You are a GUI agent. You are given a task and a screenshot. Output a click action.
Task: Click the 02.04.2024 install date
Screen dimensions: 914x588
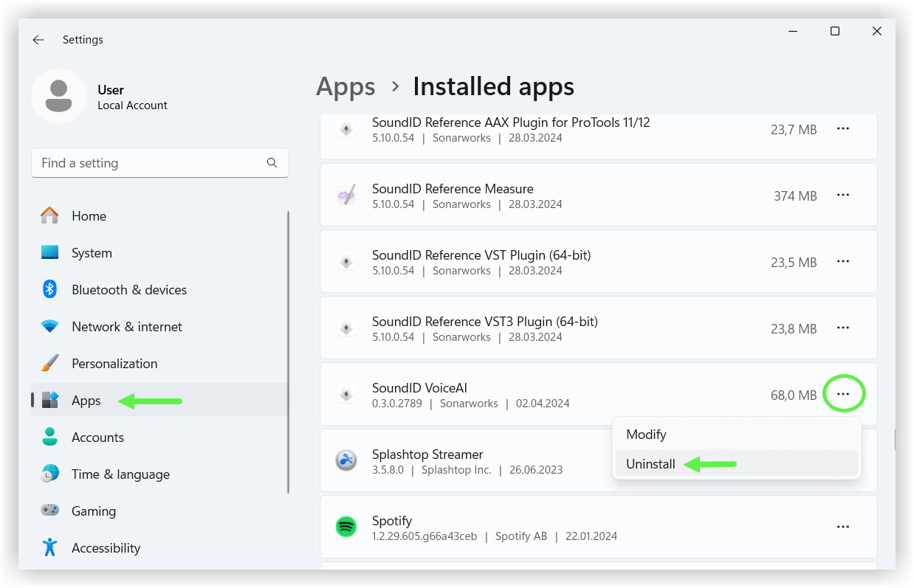point(543,404)
